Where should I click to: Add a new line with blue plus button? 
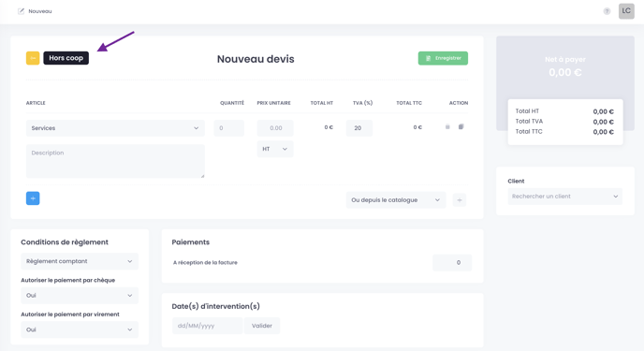tap(33, 198)
